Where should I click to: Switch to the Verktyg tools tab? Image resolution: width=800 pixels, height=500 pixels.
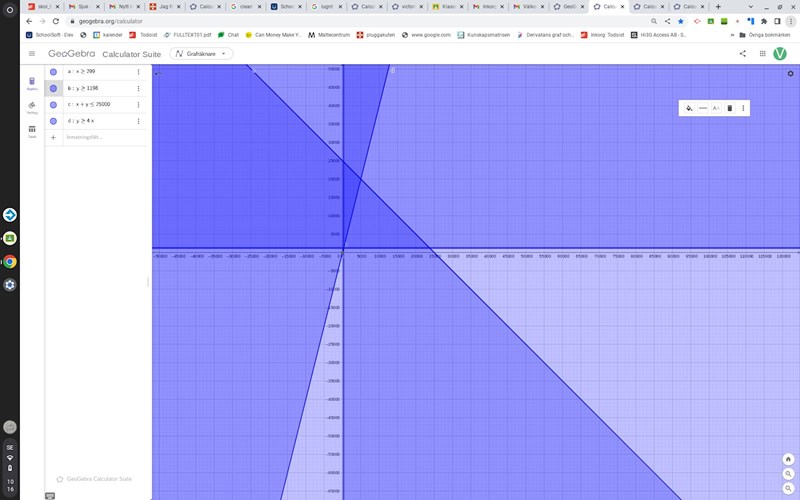click(x=32, y=106)
